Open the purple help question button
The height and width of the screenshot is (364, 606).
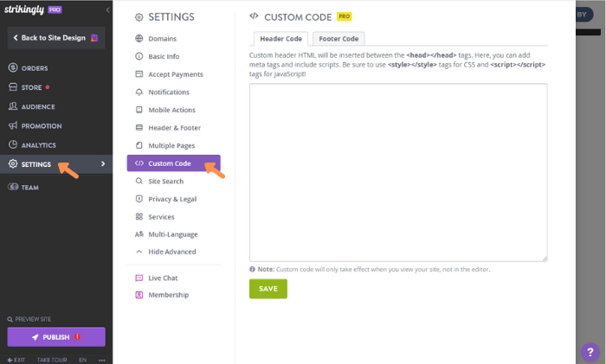pyautogui.click(x=590, y=352)
